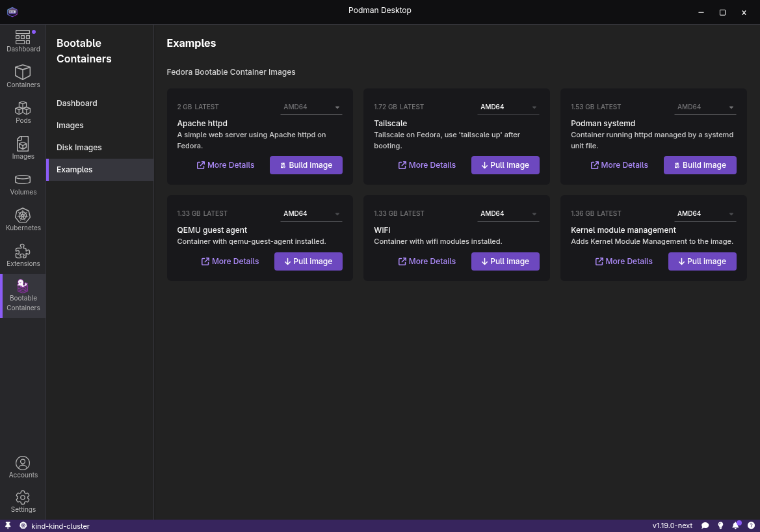The width and height of the screenshot is (760, 532).
Task: Open notifications via the bell icon
Action: tap(736, 525)
